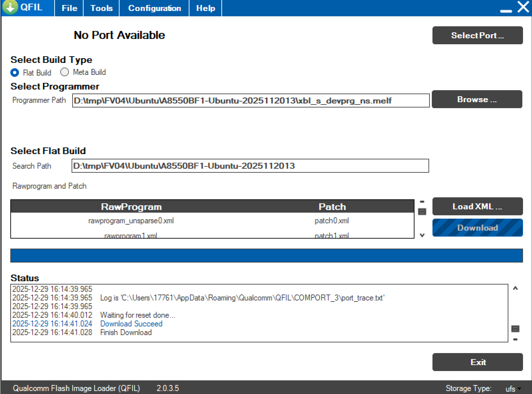Select the Meta Build radio button
532x394 pixels.
click(x=65, y=72)
